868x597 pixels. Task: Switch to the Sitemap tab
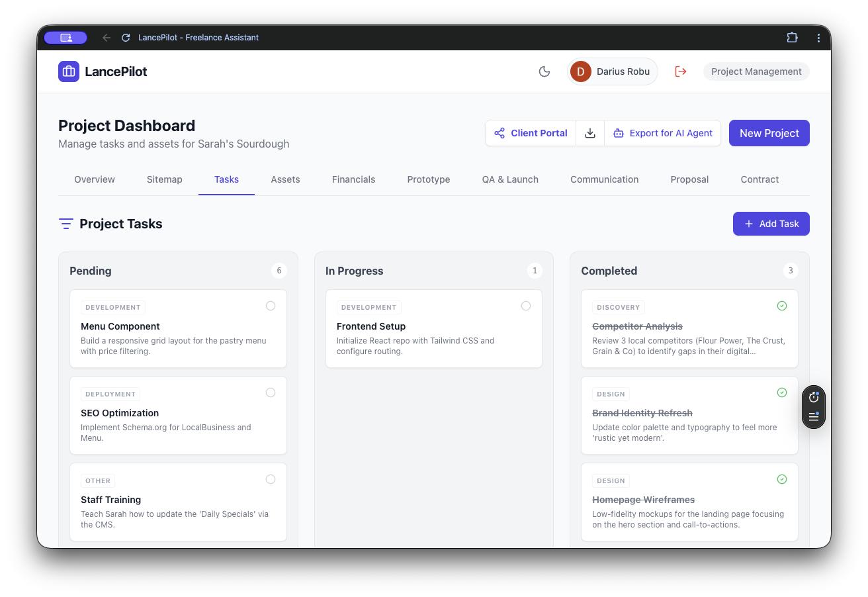[x=165, y=179]
